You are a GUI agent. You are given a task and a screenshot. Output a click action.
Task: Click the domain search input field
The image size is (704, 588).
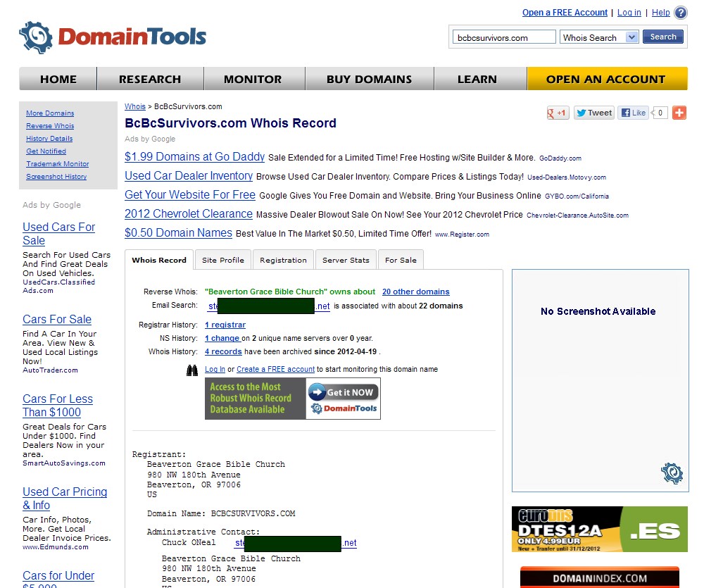click(504, 38)
